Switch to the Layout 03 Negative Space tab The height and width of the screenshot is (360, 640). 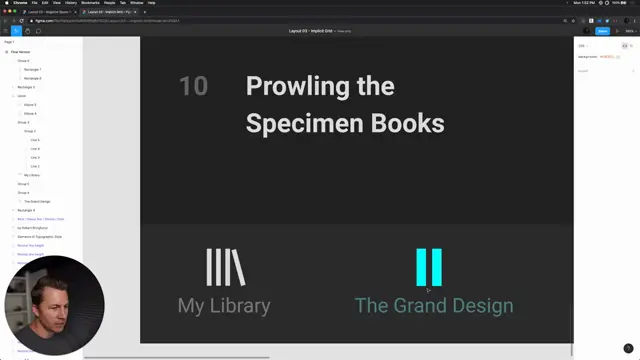tap(49, 12)
